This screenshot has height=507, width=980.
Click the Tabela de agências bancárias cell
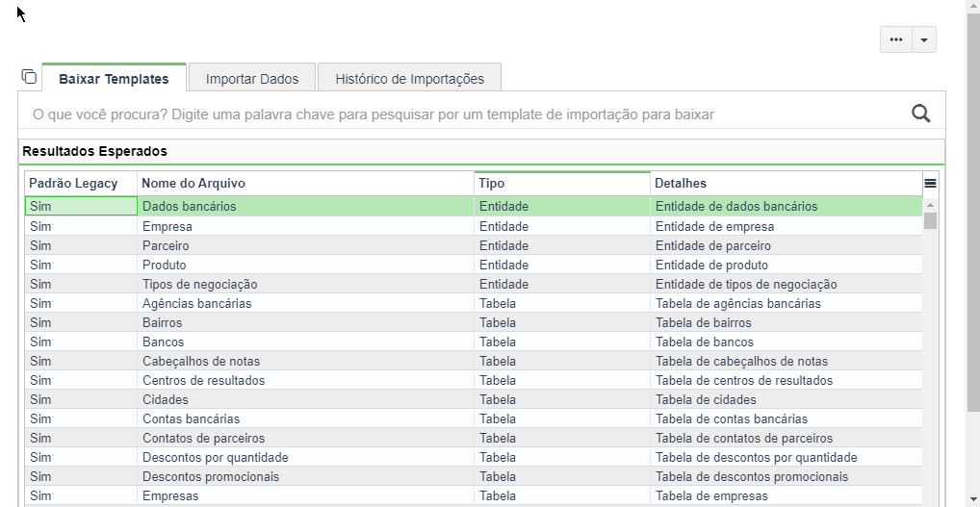[x=787, y=303]
